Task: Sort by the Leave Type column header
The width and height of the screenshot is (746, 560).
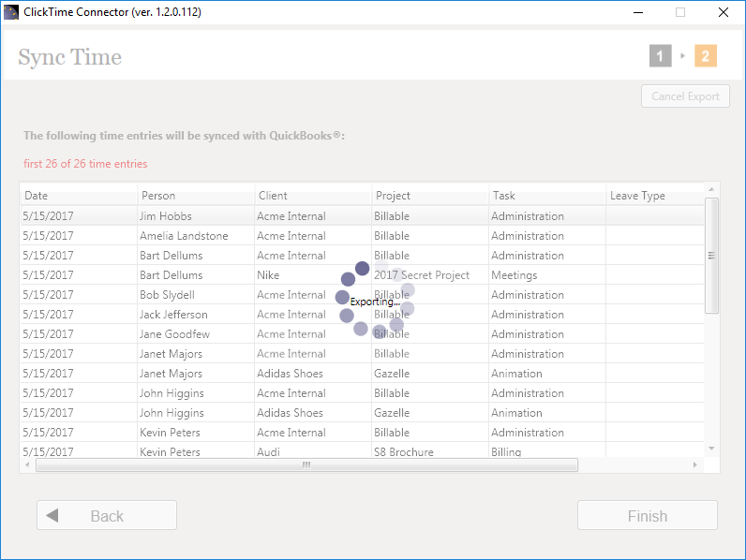Action: pyautogui.click(x=655, y=196)
